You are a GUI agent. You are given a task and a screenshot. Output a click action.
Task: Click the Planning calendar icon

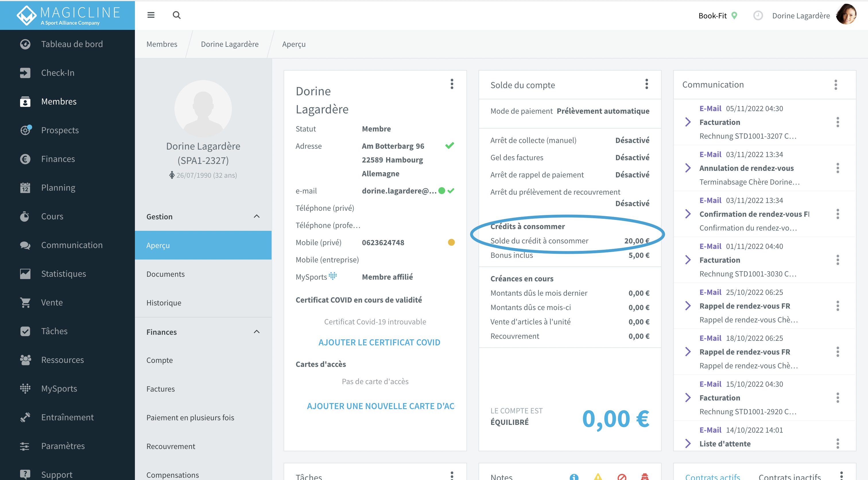pyautogui.click(x=25, y=187)
